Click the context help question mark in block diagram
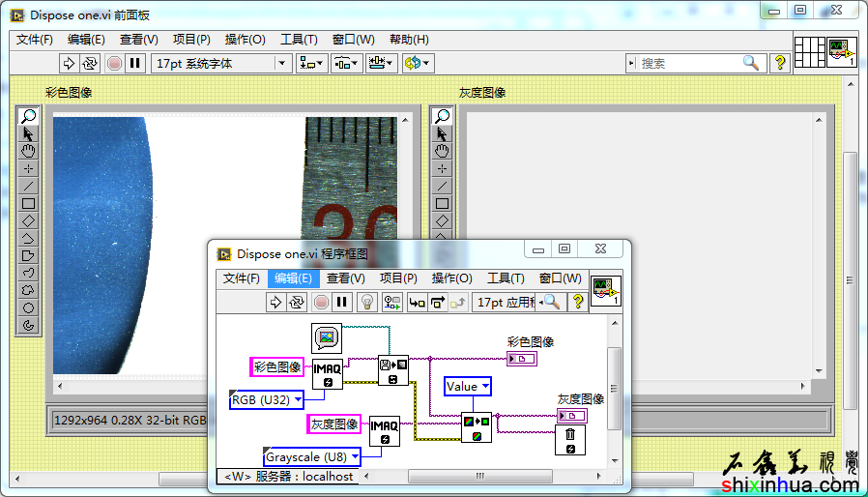The width and height of the screenshot is (868, 497). pyautogui.click(x=577, y=302)
